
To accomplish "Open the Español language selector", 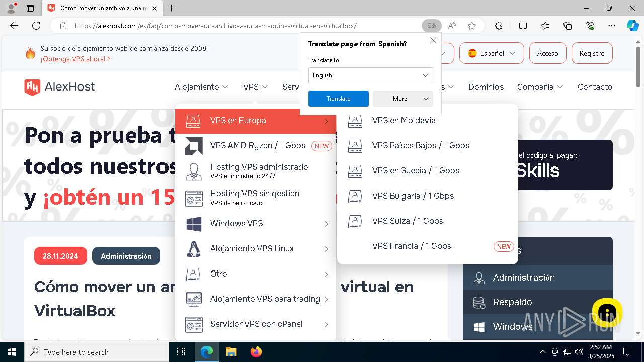I will (x=492, y=53).
